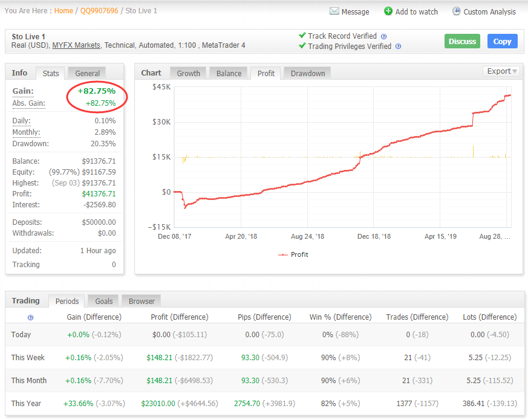Click the Equity value $91167.59
Screen dimensions: 528x420
(99, 172)
